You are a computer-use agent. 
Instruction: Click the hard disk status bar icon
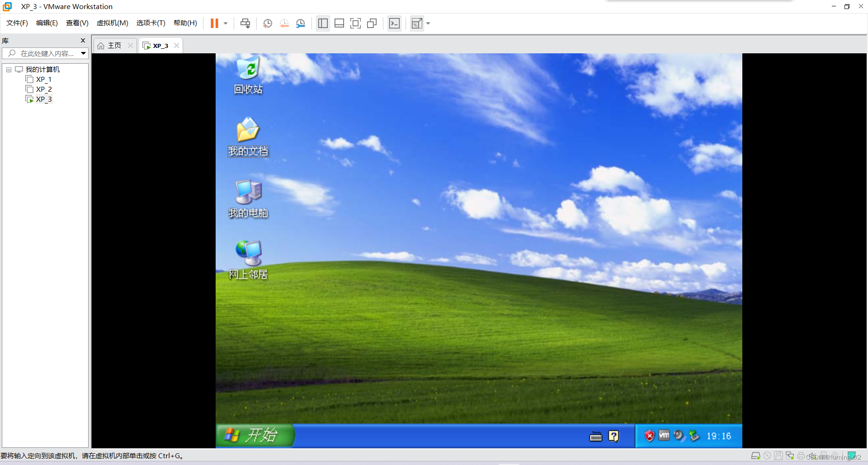(x=755, y=456)
